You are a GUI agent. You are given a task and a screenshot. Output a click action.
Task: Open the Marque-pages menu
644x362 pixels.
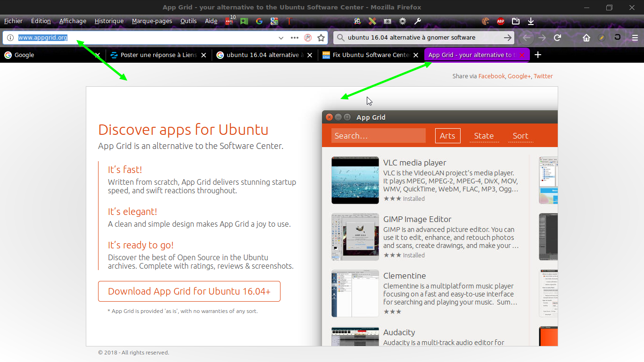[x=152, y=21]
